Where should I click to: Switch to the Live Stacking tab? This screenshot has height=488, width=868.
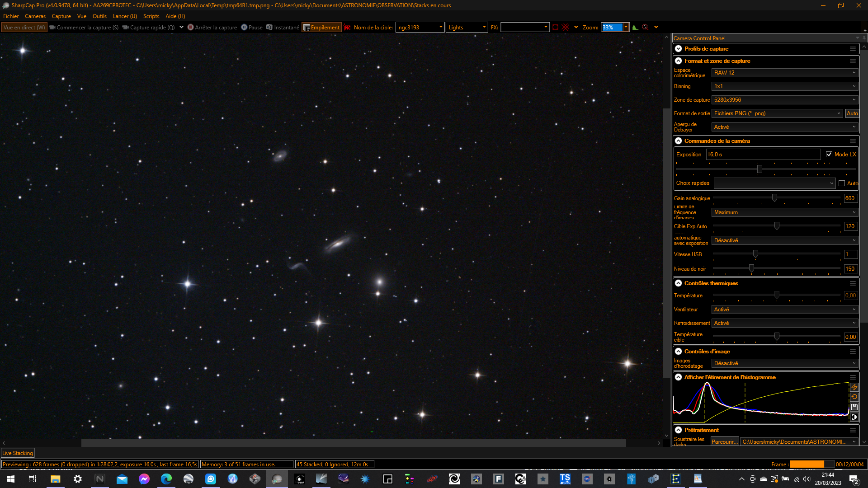(18, 453)
